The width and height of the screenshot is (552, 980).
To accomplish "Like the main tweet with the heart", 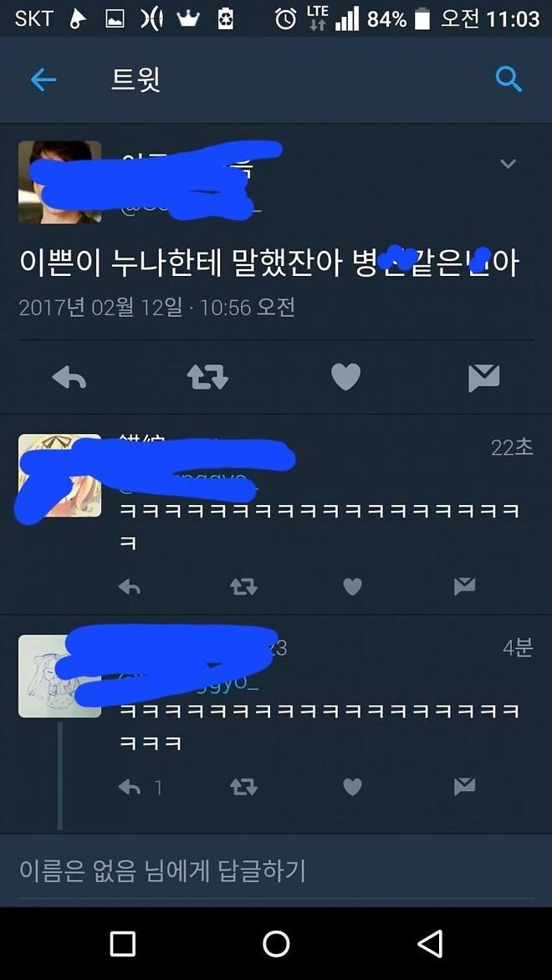I will (x=345, y=377).
